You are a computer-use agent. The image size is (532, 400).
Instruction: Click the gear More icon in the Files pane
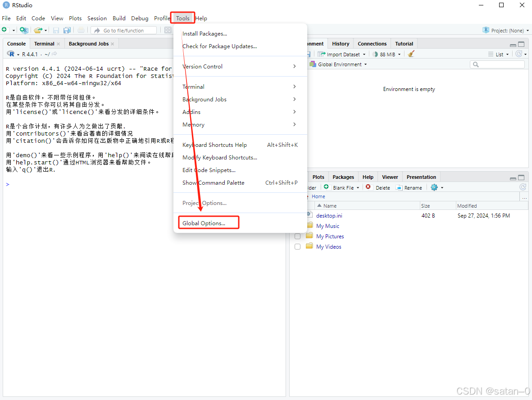click(434, 187)
